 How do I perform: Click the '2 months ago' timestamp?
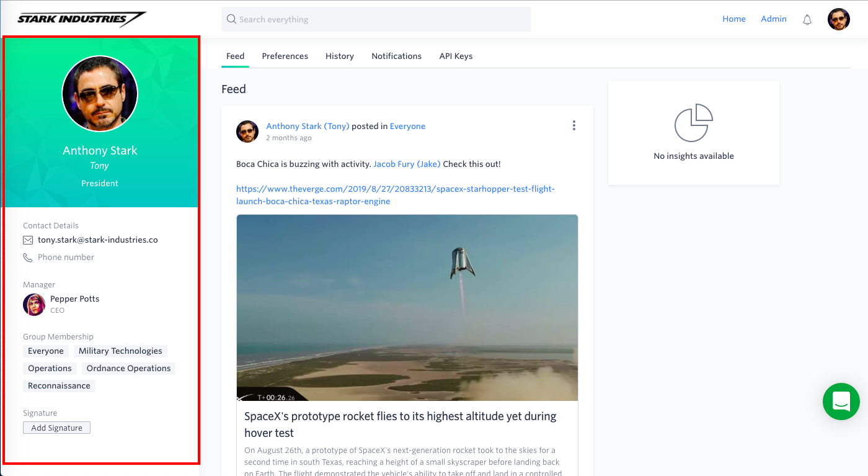pyautogui.click(x=289, y=138)
